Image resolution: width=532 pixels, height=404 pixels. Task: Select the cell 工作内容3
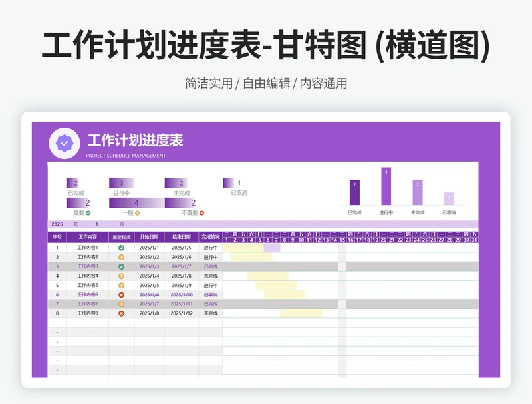(x=88, y=266)
